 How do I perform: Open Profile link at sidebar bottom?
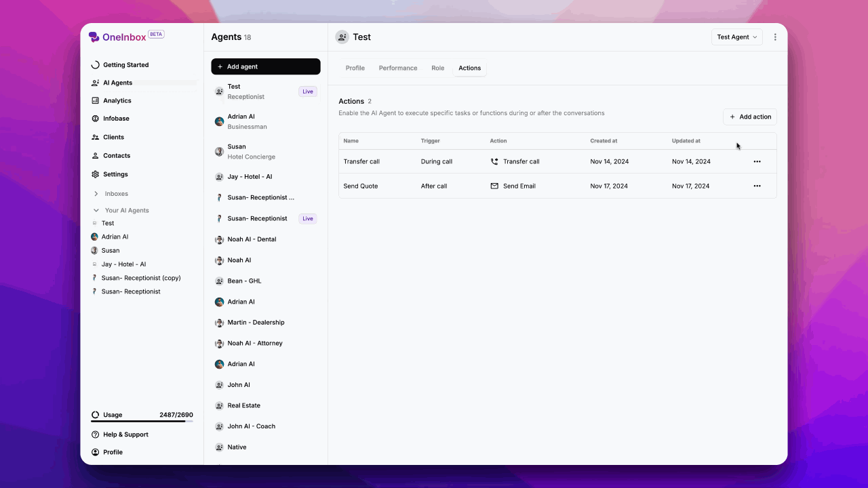click(142, 452)
